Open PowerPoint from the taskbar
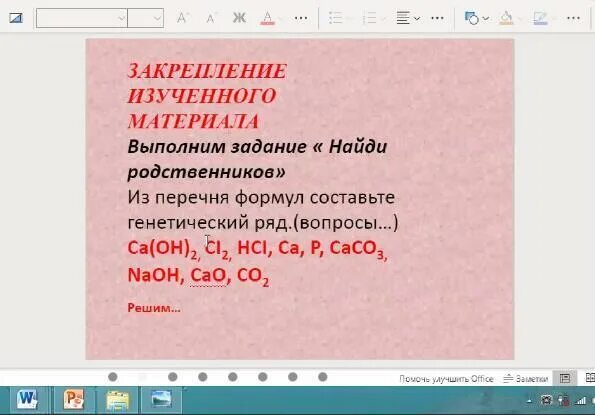 coord(74,400)
